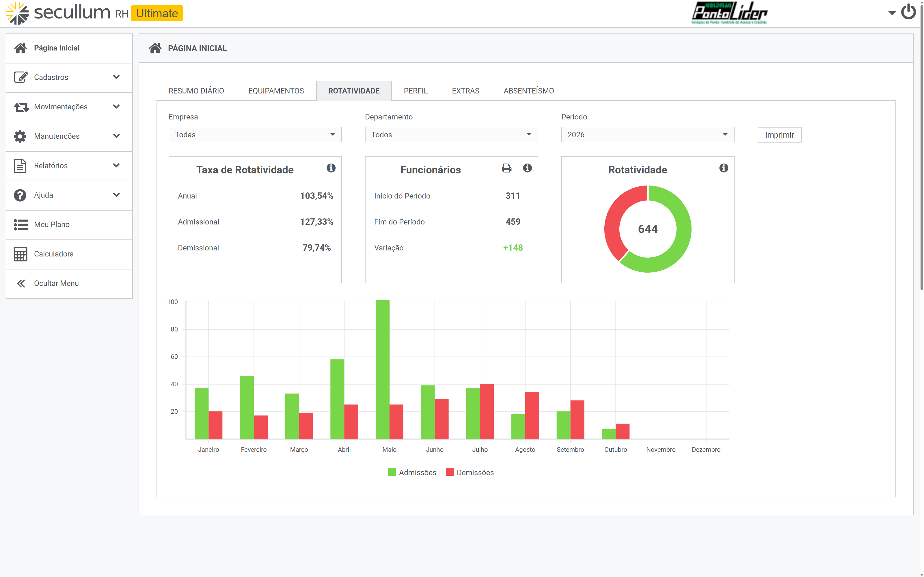
Task: Switch to the ABSENTEÍSMO tab
Action: tap(528, 91)
